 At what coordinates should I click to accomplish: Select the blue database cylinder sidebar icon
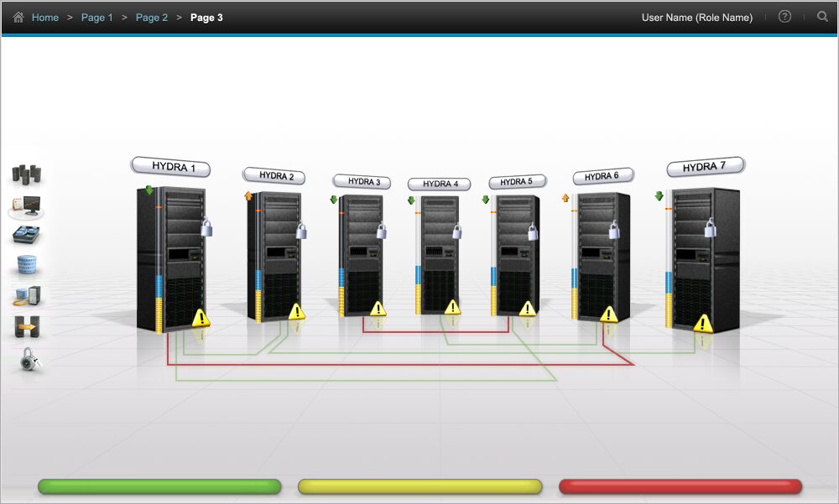(x=27, y=266)
